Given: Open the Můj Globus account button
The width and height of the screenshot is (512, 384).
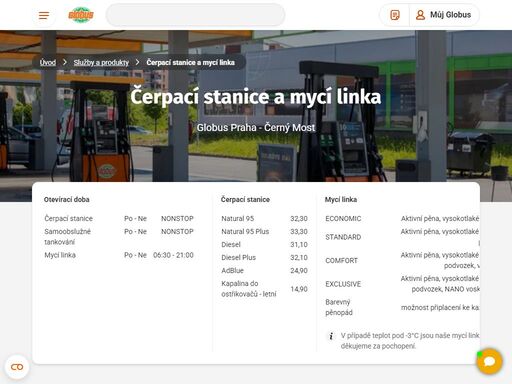Looking at the screenshot, I should click(x=444, y=15).
